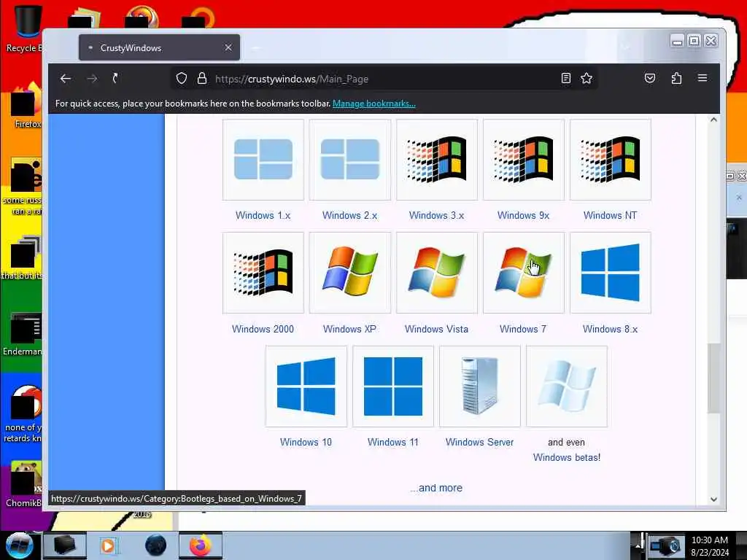The height and width of the screenshot is (560, 747).
Task: Follow the Windows 7 text link
Action: coord(523,329)
